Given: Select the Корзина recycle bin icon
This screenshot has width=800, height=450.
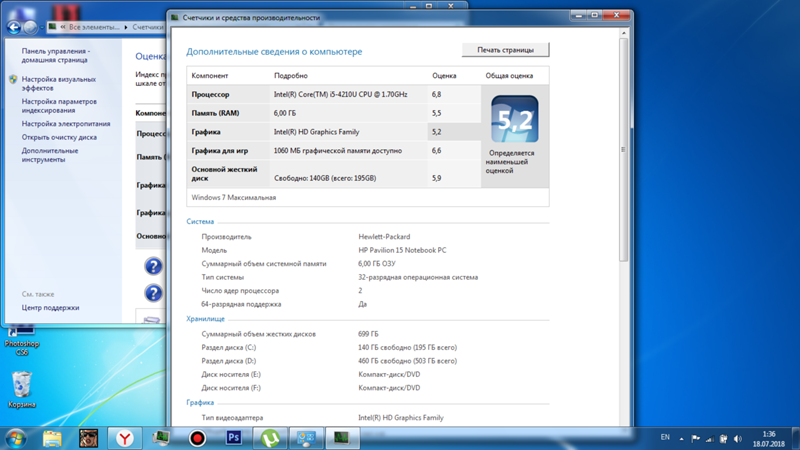Looking at the screenshot, I should (x=22, y=390).
